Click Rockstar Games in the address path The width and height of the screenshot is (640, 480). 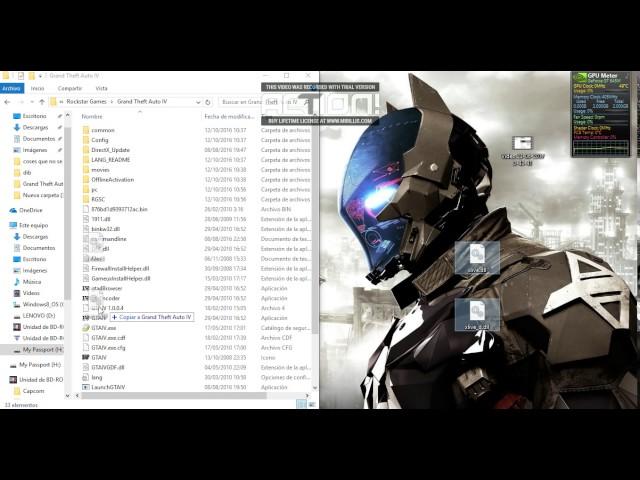(87, 102)
